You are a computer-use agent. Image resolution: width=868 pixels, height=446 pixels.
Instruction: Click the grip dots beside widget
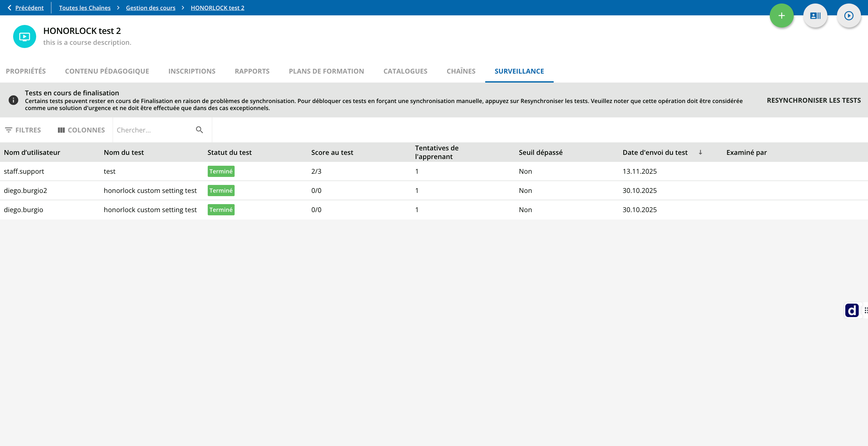pyautogui.click(x=866, y=310)
